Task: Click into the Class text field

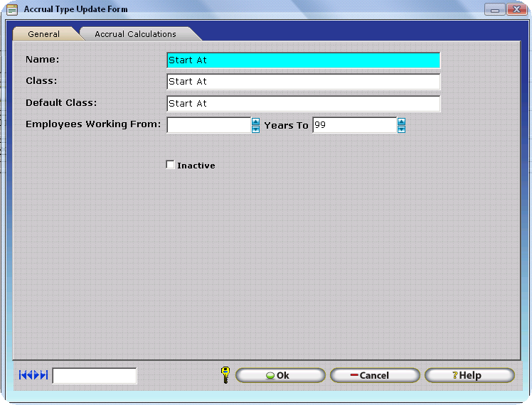Action: pos(303,82)
